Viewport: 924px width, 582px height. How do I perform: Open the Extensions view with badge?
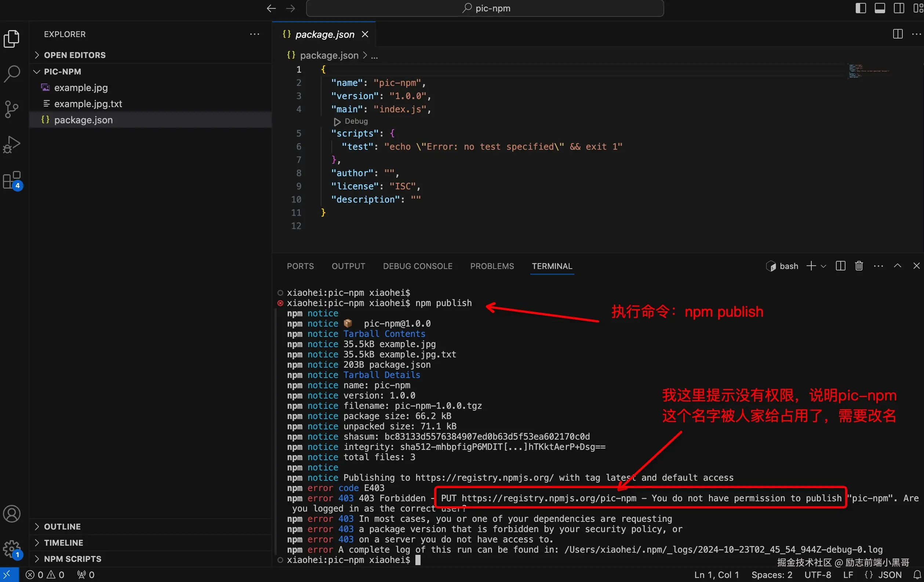(12, 180)
